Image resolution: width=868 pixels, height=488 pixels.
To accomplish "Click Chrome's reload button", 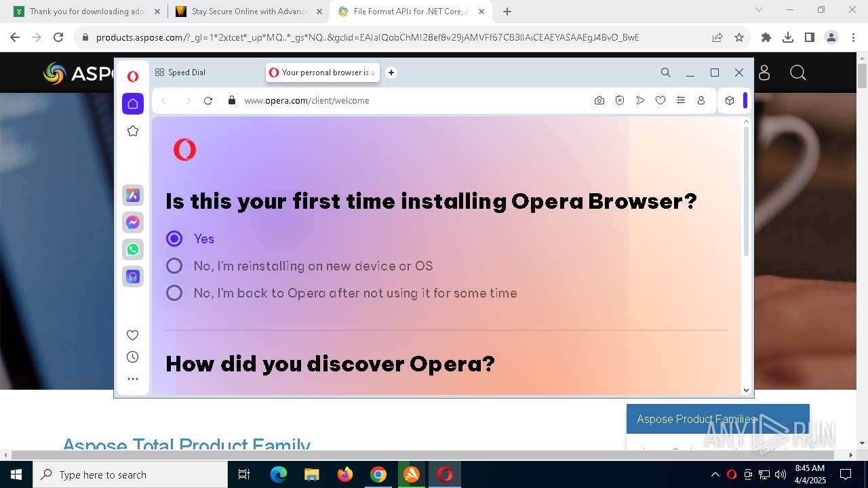I will [58, 37].
